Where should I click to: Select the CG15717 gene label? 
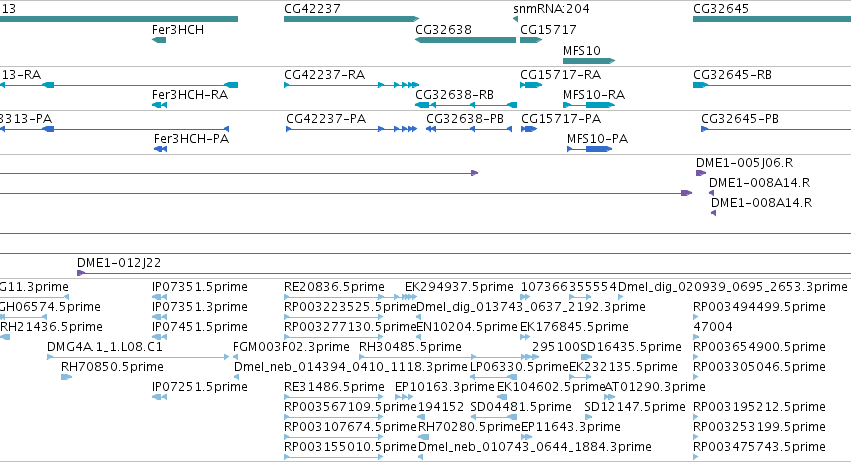coord(548,30)
